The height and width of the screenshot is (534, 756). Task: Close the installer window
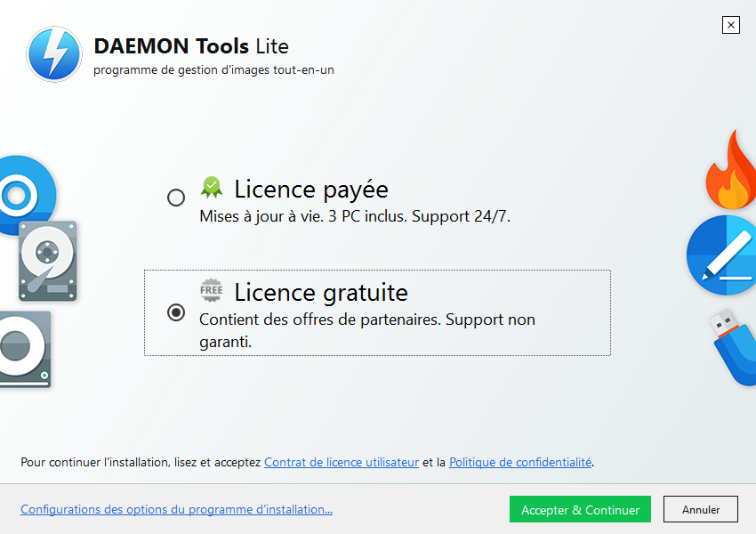pos(731,25)
